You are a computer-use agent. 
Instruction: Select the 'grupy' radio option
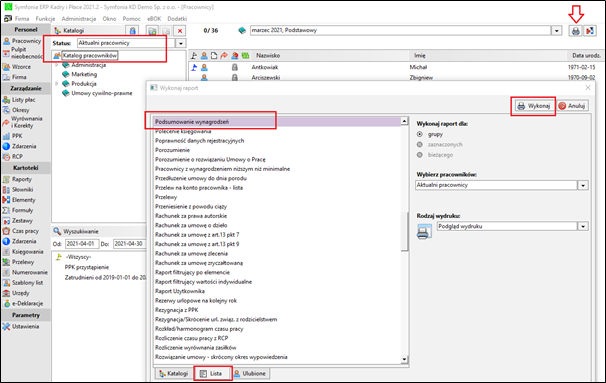point(420,134)
